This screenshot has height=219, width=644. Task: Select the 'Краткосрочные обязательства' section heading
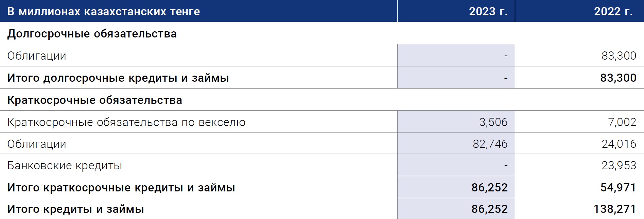tap(95, 100)
